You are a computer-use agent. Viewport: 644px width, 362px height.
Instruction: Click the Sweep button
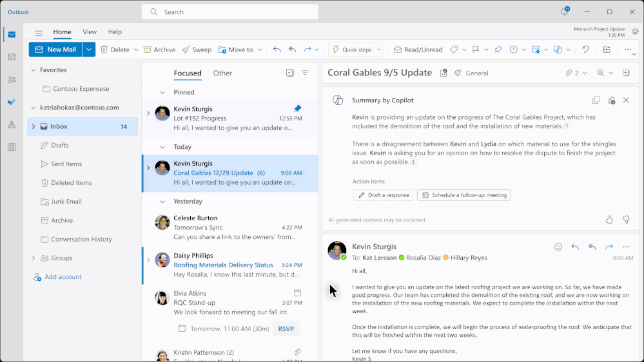click(x=197, y=50)
